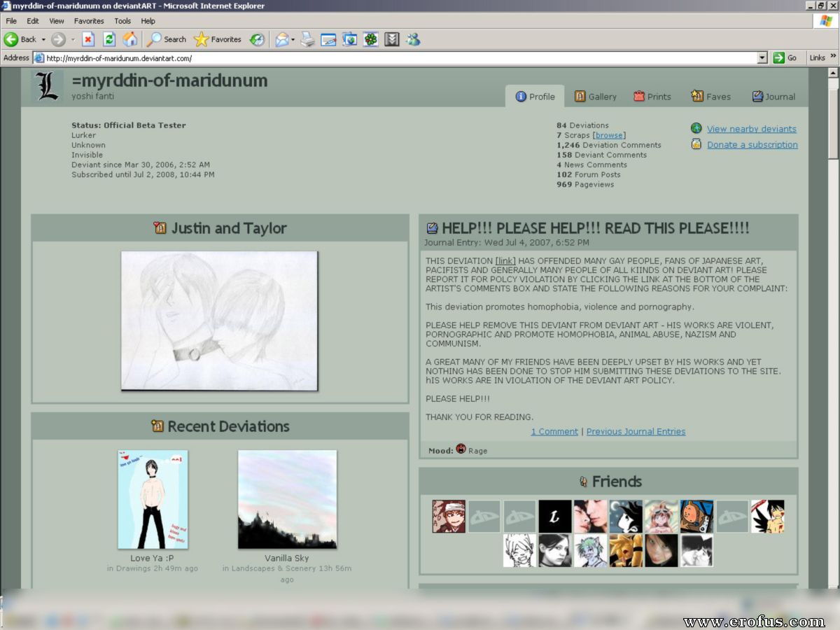This screenshot has width=840, height=630.
Task: Open the Favorites star in the toolbar
Action: 217,39
